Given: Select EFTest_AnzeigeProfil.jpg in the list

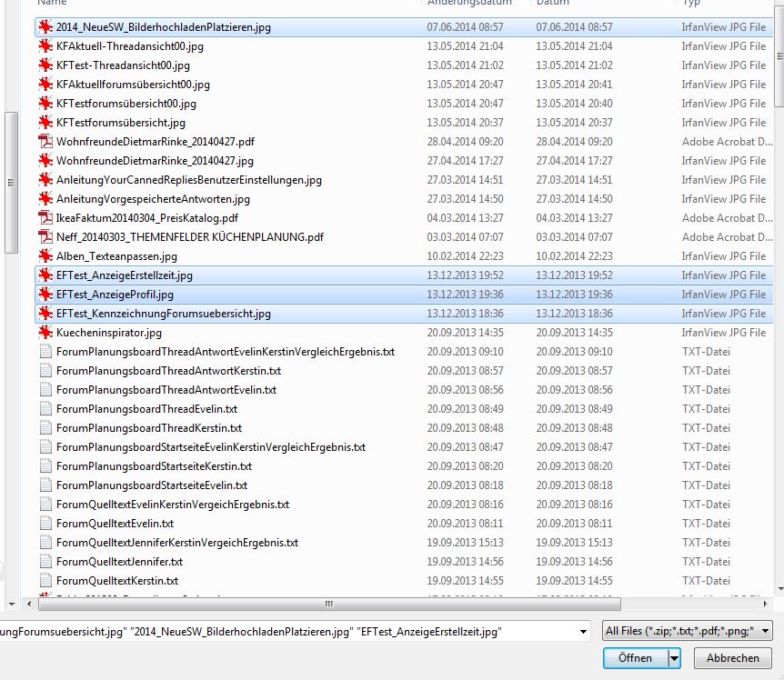Looking at the screenshot, I should pos(115,295).
